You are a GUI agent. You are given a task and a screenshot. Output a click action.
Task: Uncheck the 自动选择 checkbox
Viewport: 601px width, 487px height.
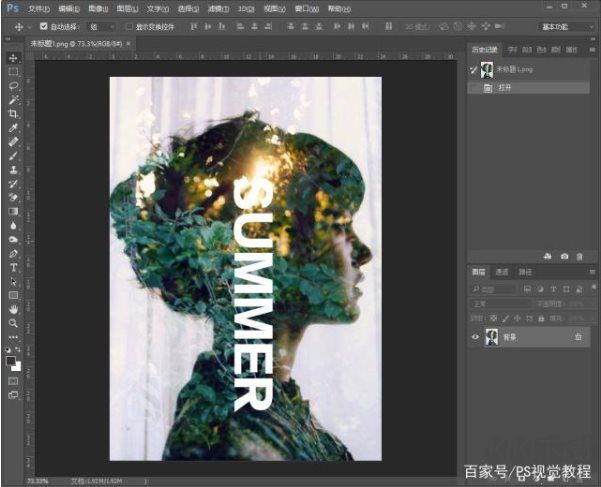[43, 26]
